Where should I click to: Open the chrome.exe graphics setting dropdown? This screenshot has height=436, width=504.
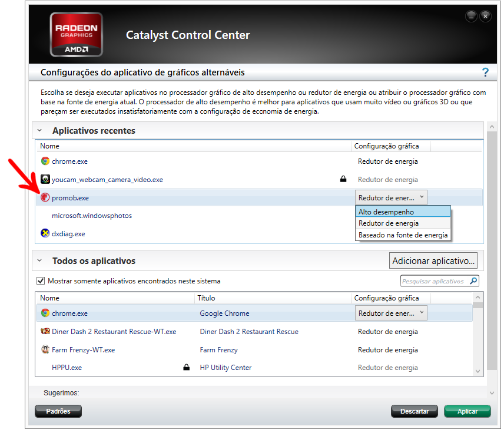[x=391, y=313]
